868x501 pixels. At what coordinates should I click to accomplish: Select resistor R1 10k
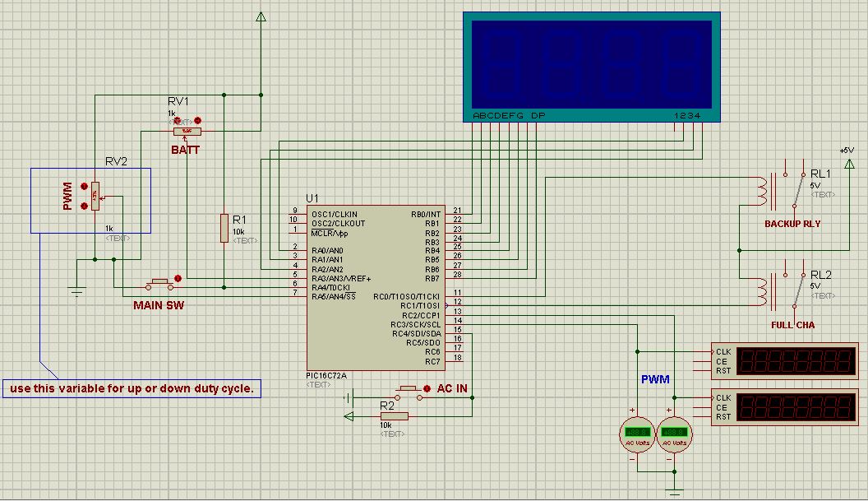[x=223, y=228]
